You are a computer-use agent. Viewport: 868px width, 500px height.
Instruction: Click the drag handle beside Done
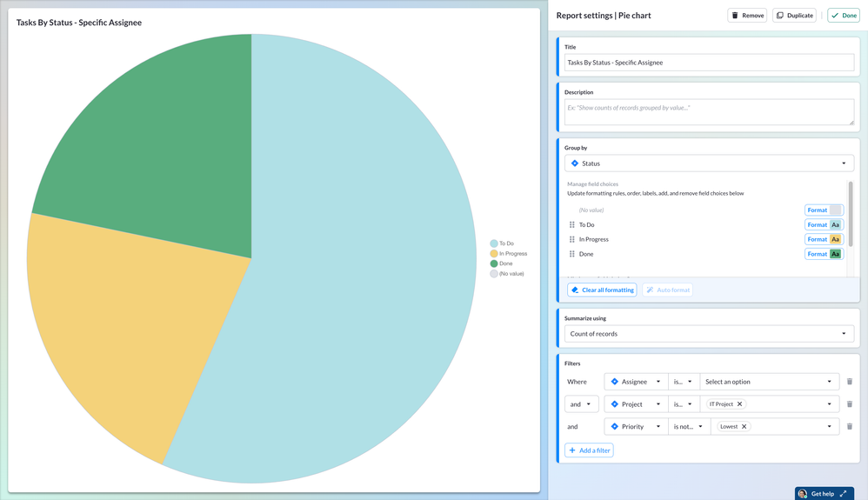click(x=571, y=254)
